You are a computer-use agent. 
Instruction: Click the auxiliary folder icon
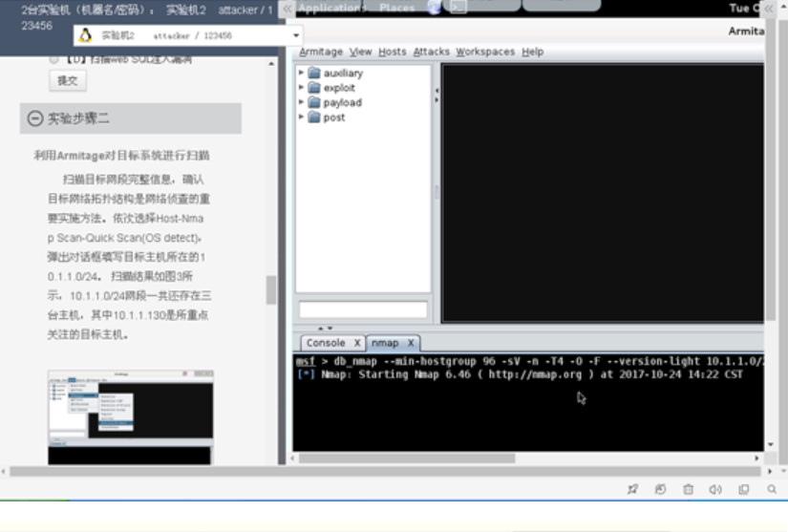tap(314, 73)
